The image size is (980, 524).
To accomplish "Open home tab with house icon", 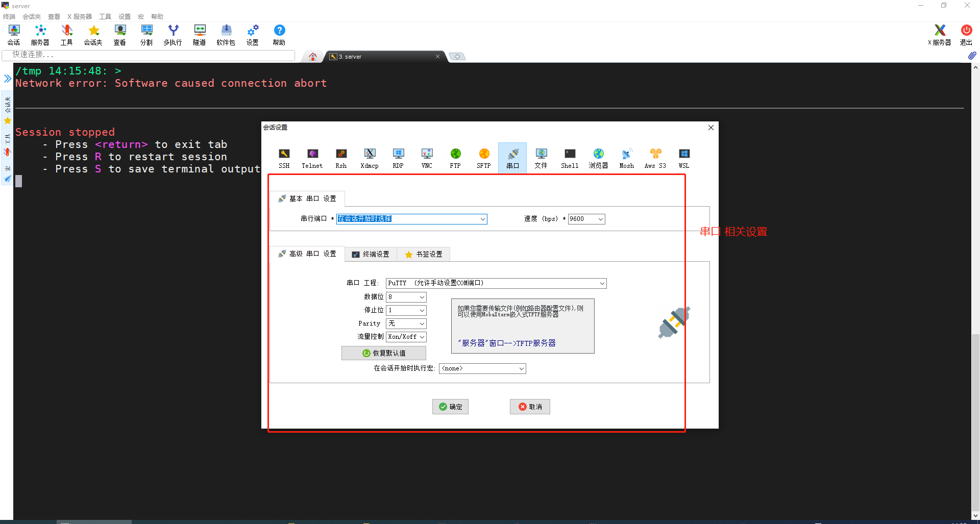I will point(313,57).
